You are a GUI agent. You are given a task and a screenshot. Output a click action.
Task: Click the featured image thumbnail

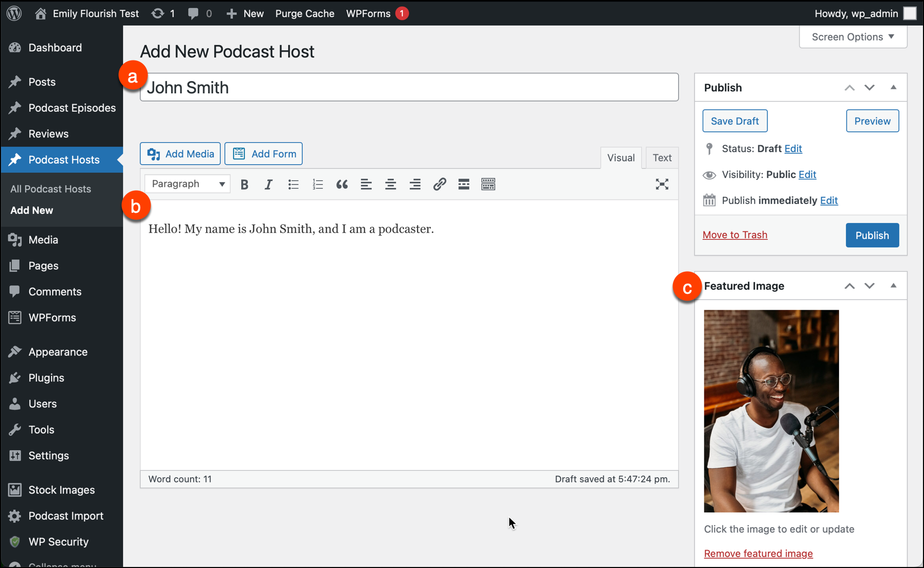[x=771, y=411]
